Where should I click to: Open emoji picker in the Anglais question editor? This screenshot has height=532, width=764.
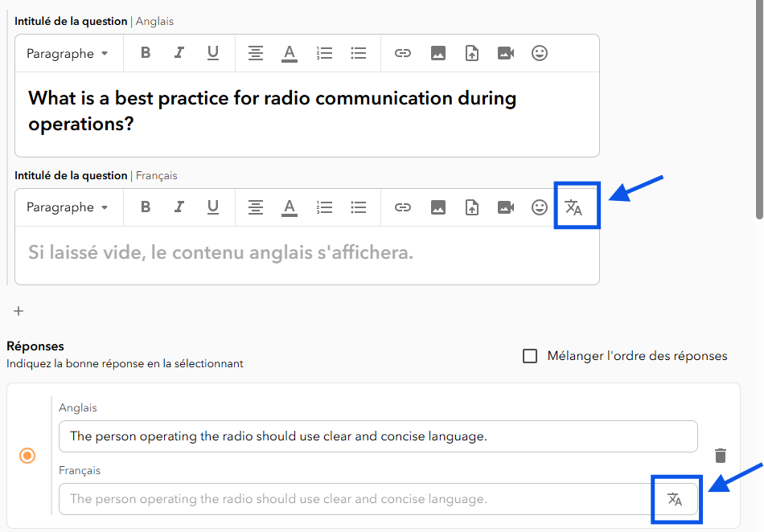[540, 52]
